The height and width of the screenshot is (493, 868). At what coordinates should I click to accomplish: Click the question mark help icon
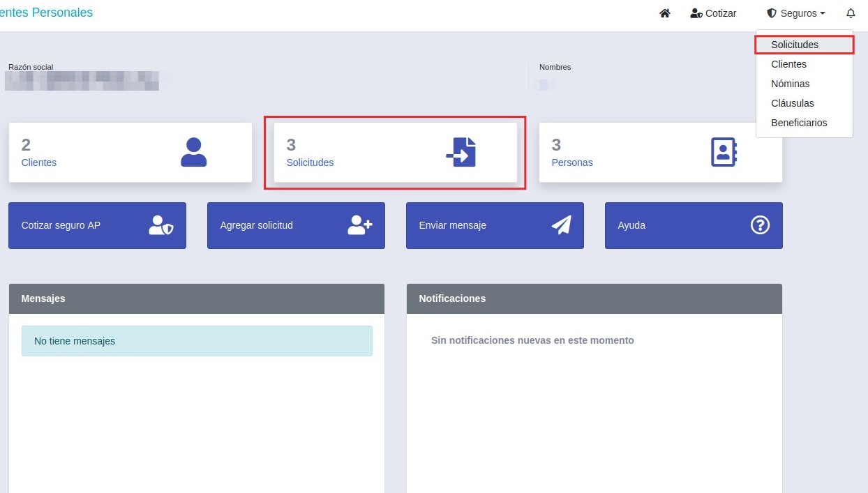[x=760, y=225]
